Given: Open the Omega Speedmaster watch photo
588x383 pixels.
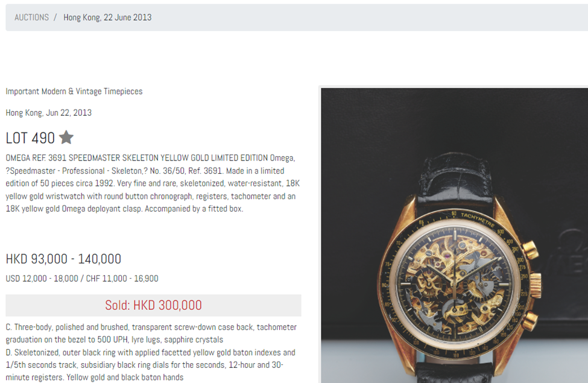Looking at the screenshot, I should (x=454, y=235).
